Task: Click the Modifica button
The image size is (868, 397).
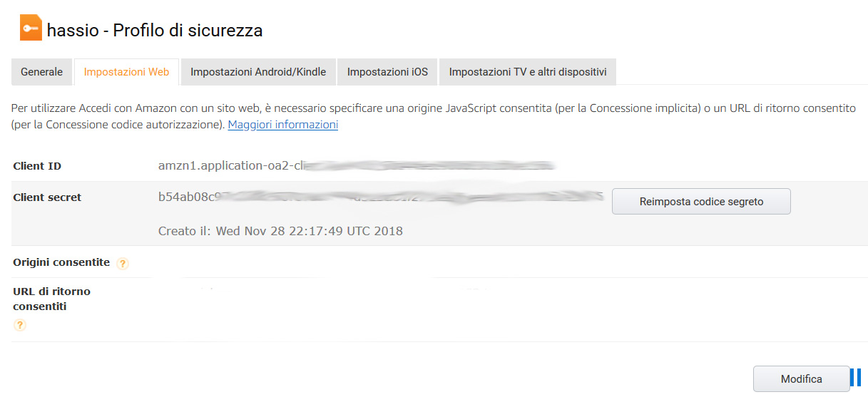Action: pos(802,379)
